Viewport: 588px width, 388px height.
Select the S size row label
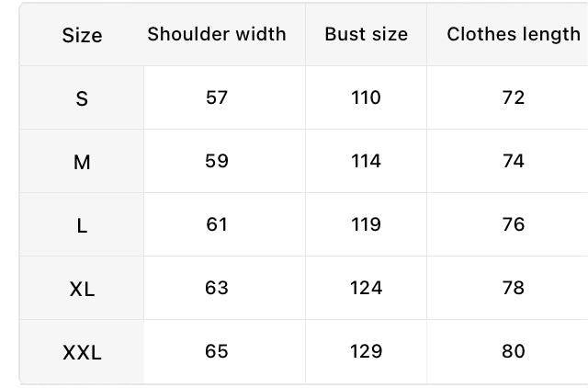coord(82,98)
